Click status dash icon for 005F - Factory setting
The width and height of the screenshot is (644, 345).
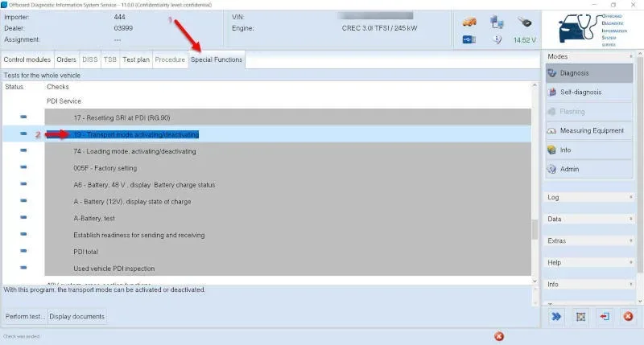23,167
